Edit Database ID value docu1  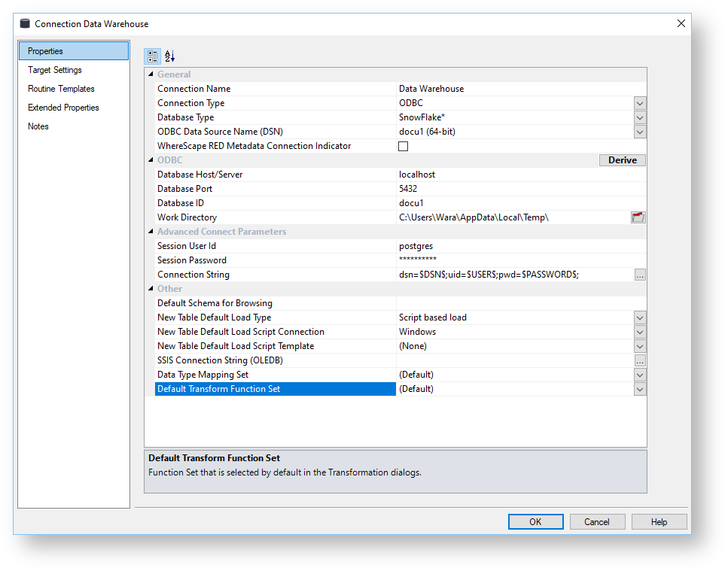coord(521,203)
